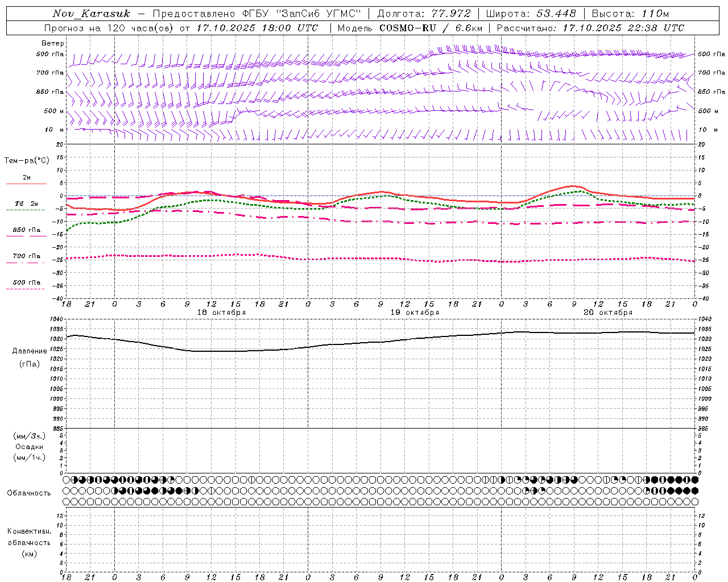Click the 'Облачность' cloud cover label
Screen dimensions: 728x582
tap(29, 493)
